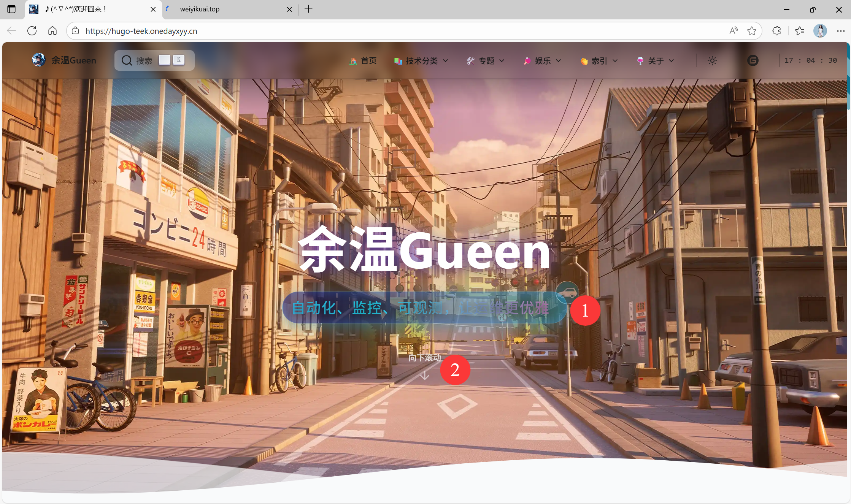Expand the 技术分类 dropdown menu
Image resolution: width=851 pixels, height=504 pixels.
421,61
